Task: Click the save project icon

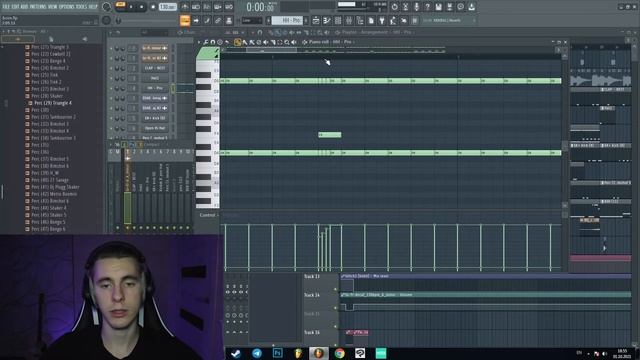Action: [x=438, y=7]
